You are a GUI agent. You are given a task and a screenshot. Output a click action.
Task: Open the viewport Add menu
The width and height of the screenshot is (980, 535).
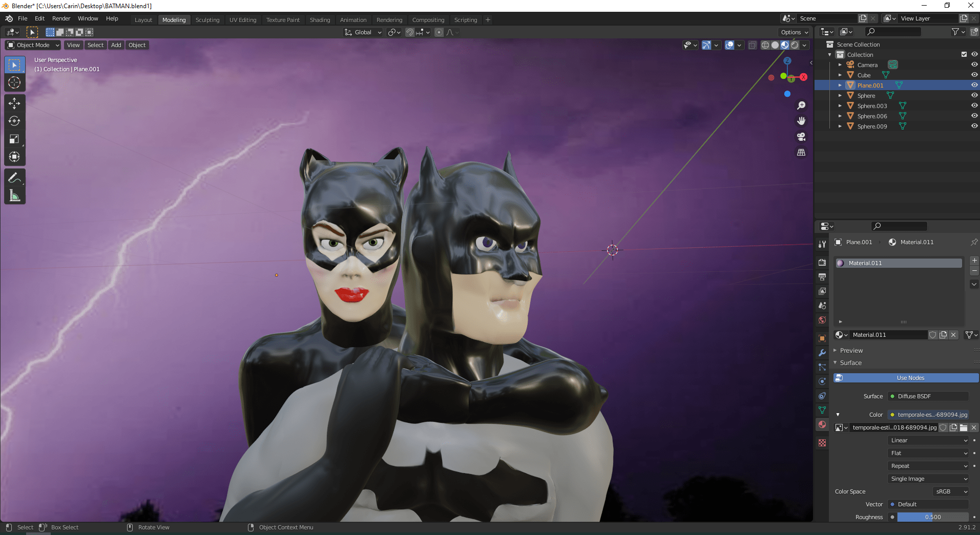[116, 45]
